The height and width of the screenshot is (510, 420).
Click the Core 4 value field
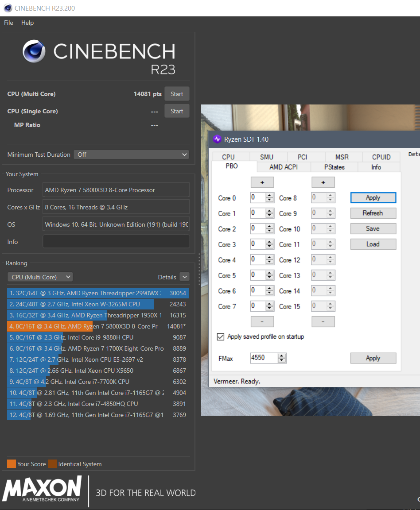(x=258, y=259)
